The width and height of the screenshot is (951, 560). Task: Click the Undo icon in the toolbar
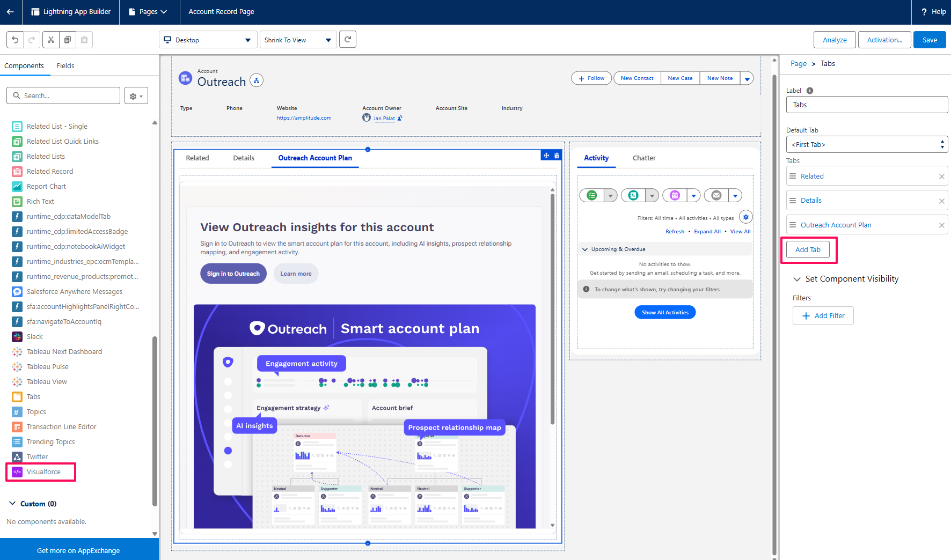coord(15,40)
